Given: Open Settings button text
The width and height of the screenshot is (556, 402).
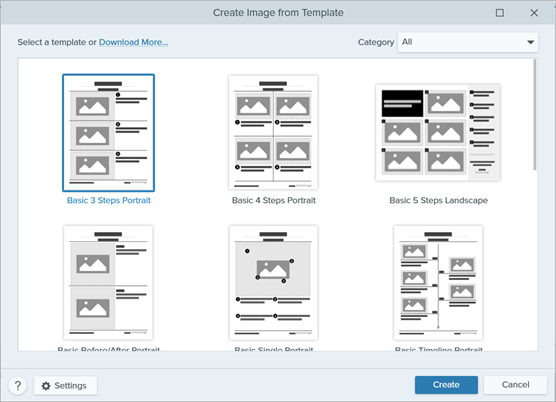Looking at the screenshot, I should click(x=70, y=386).
